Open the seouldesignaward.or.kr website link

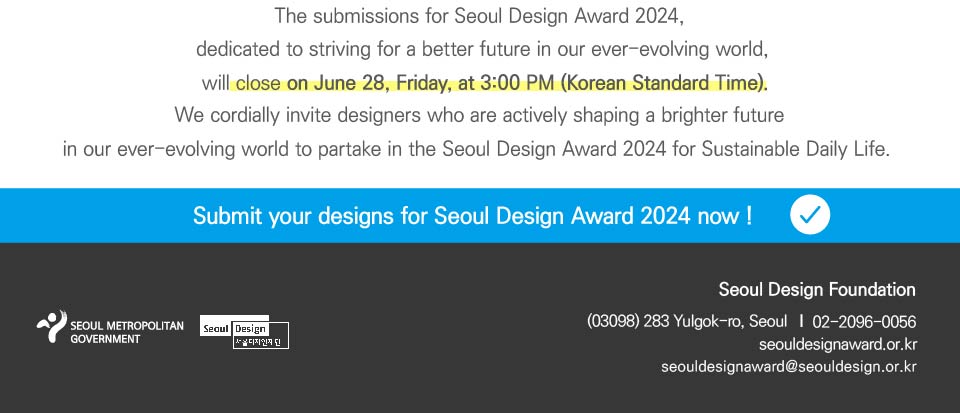838,344
